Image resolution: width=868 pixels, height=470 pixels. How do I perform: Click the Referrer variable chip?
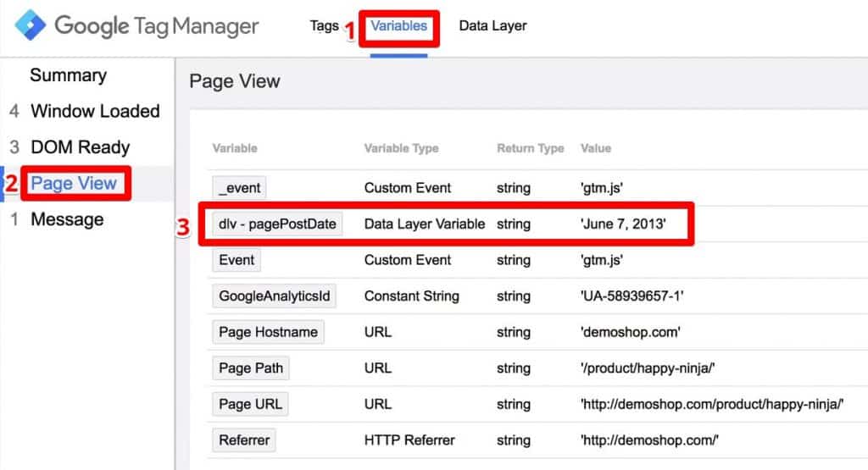pyautogui.click(x=244, y=440)
